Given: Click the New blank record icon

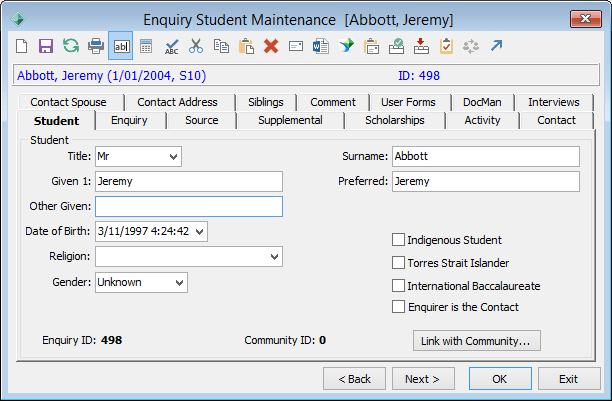Looking at the screenshot, I should [22, 46].
